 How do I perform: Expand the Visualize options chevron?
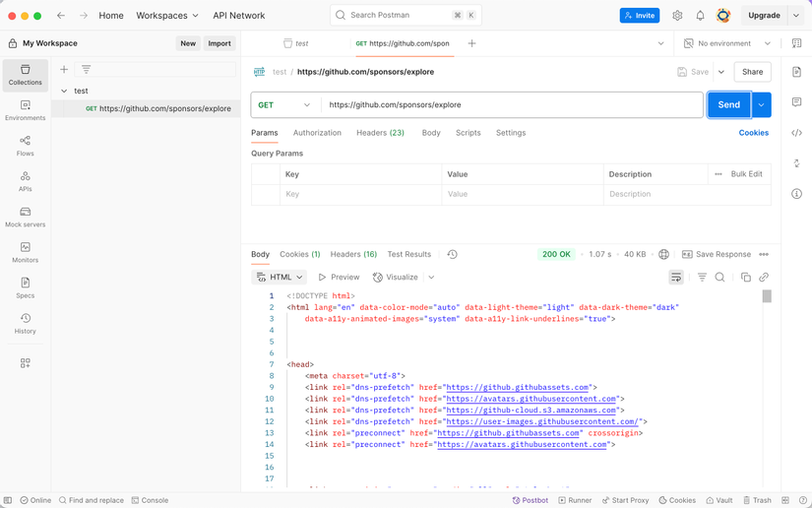click(431, 277)
